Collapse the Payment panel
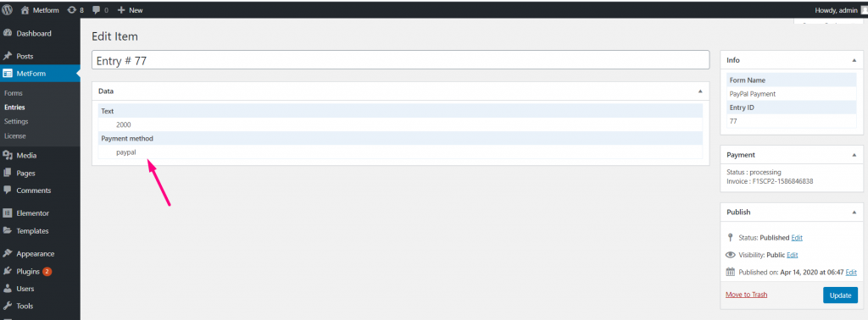Viewport: 868px width, 320px height. pos(854,155)
